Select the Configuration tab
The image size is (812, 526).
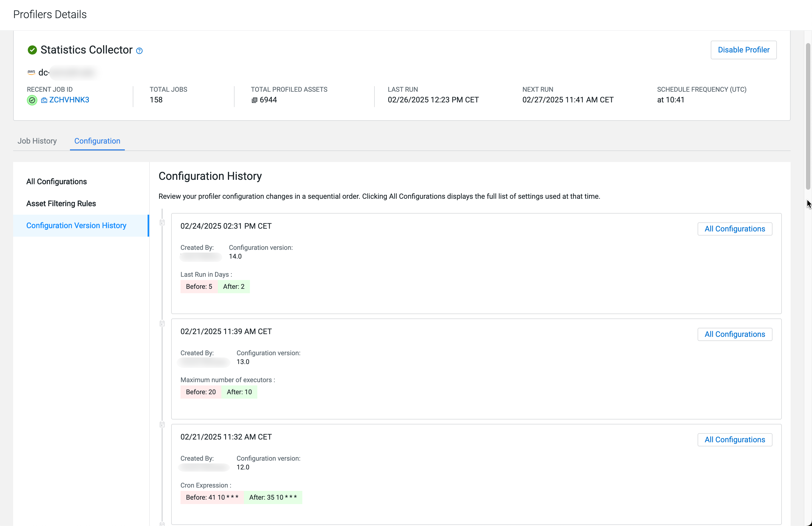pyautogui.click(x=97, y=141)
